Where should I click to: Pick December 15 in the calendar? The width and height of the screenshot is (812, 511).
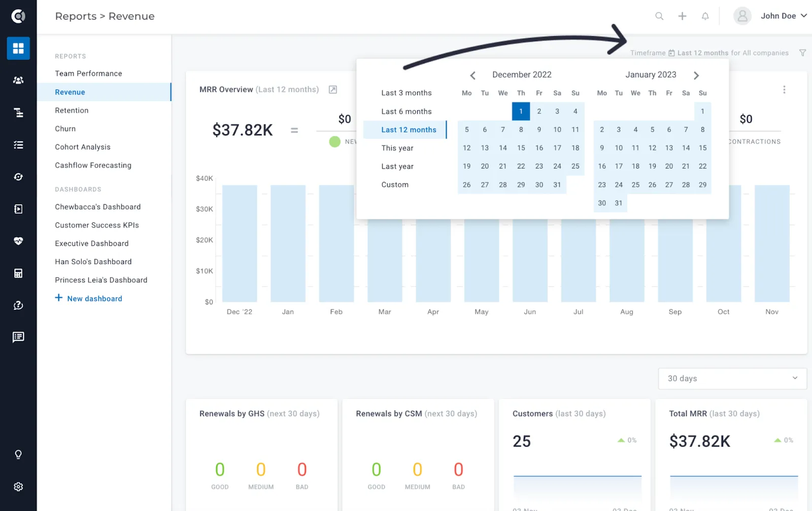tap(521, 148)
